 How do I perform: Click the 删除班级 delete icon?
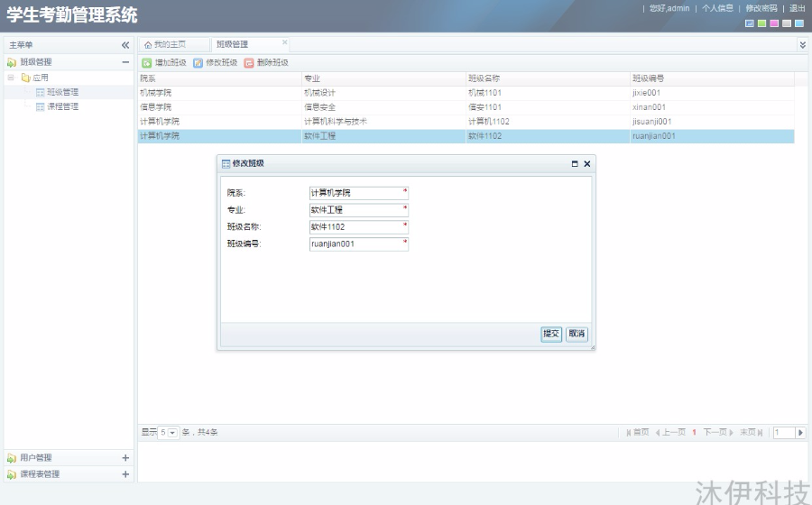(x=249, y=62)
